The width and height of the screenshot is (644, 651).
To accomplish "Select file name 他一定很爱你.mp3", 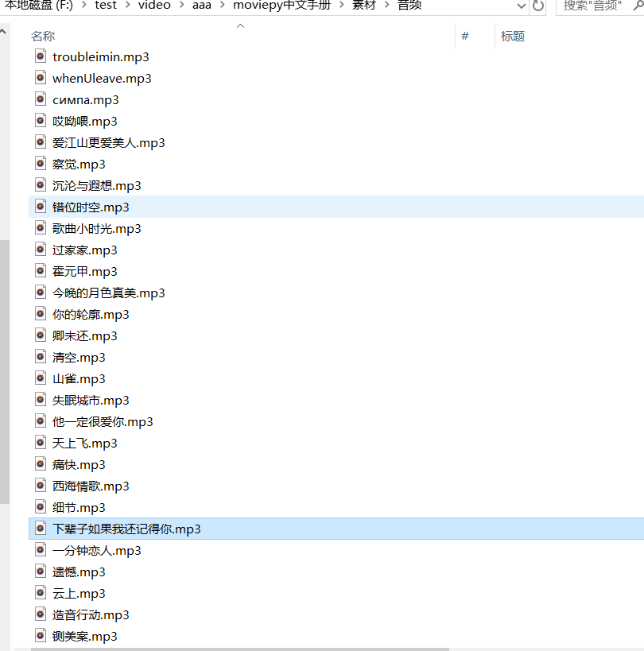I will point(103,422).
